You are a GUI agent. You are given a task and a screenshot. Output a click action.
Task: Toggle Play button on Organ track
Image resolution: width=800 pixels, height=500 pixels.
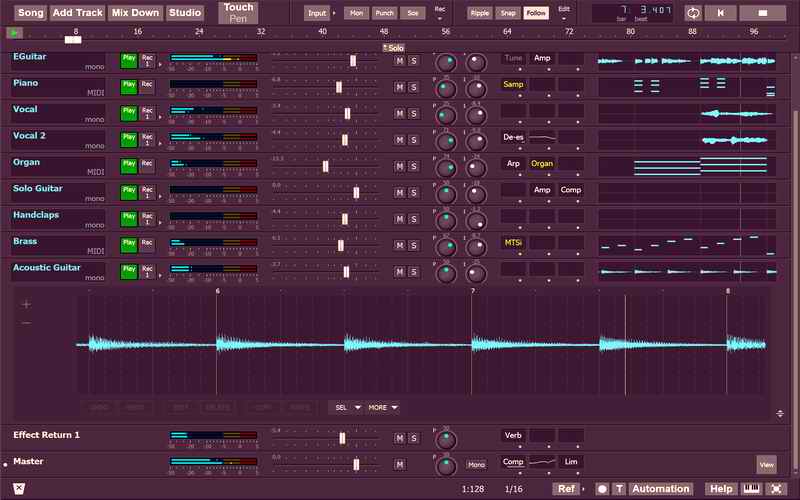pyautogui.click(x=128, y=164)
